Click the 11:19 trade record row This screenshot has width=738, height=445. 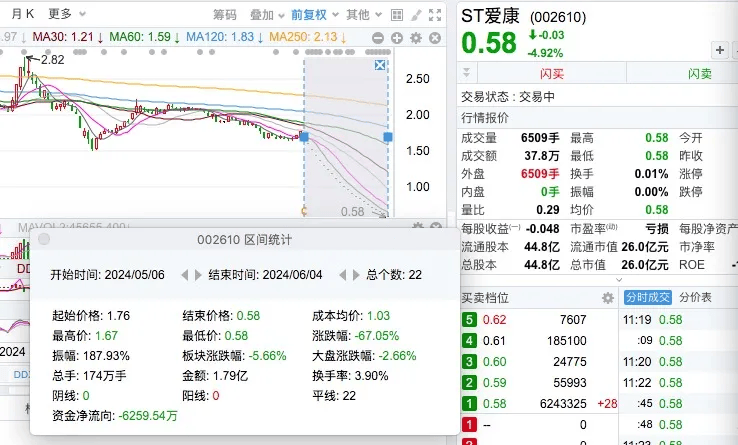pyautogui.click(x=680, y=320)
